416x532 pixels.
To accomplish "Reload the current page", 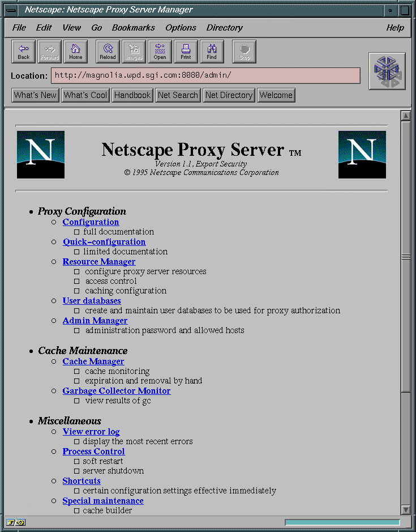I will pyautogui.click(x=108, y=52).
